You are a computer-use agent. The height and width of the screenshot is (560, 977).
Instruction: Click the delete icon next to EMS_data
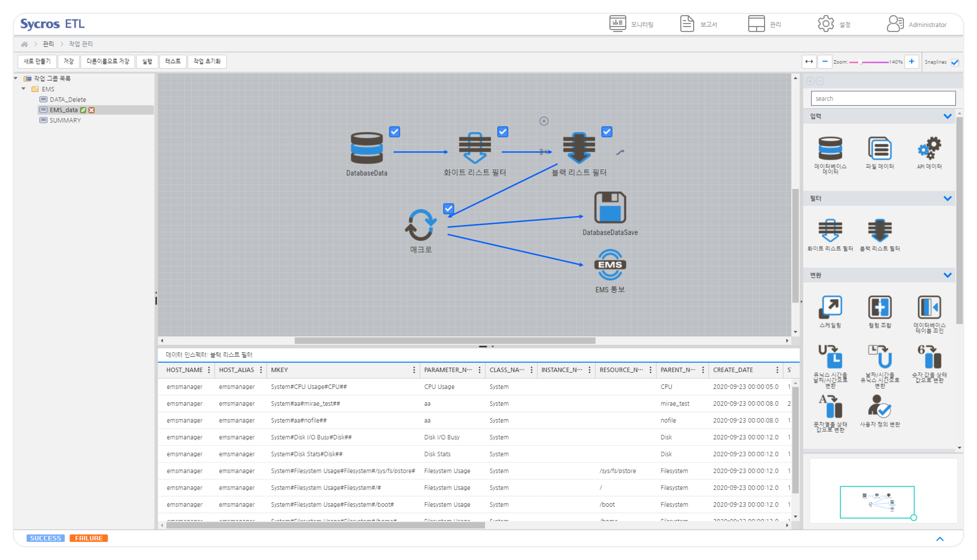click(x=92, y=110)
